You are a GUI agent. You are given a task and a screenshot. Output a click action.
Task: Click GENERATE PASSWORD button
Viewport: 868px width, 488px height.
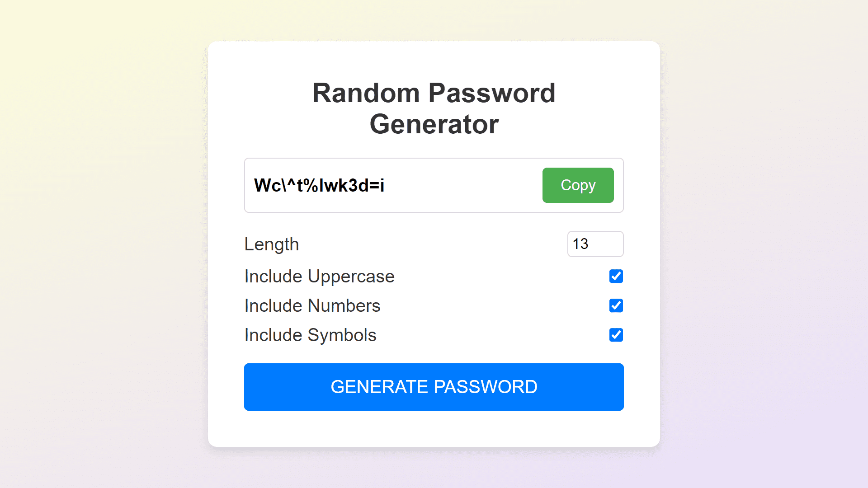434,387
